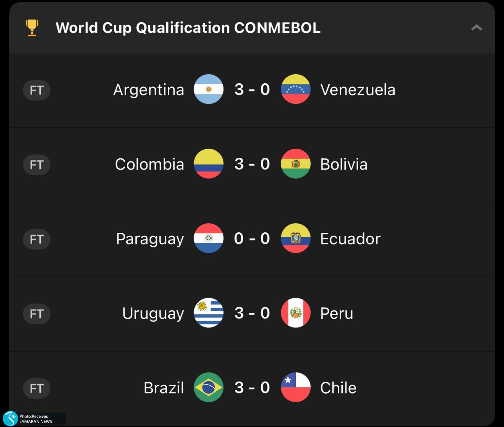Click the FT badge on Uruguay match
This screenshot has width=504, height=427.
(37, 314)
